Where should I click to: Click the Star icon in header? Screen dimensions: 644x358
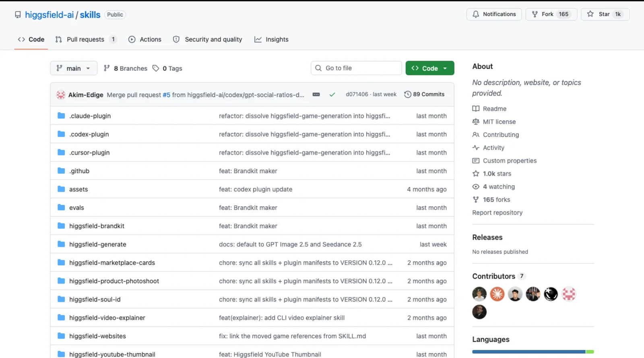(590, 14)
